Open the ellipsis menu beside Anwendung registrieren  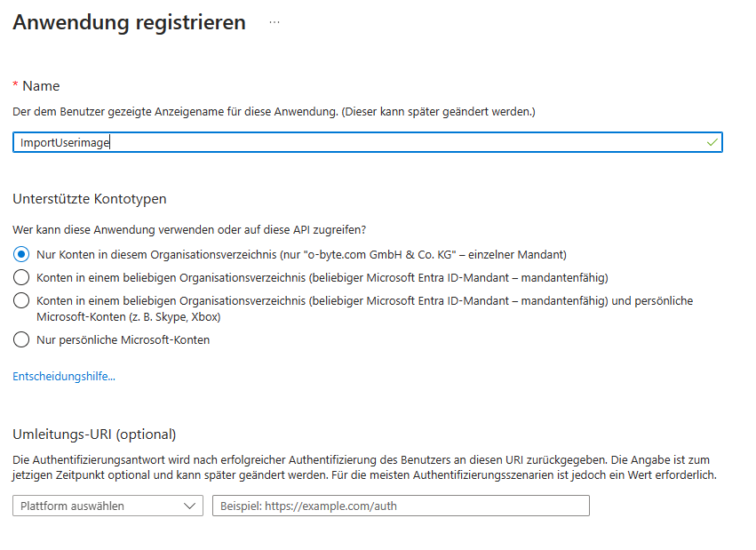274,23
